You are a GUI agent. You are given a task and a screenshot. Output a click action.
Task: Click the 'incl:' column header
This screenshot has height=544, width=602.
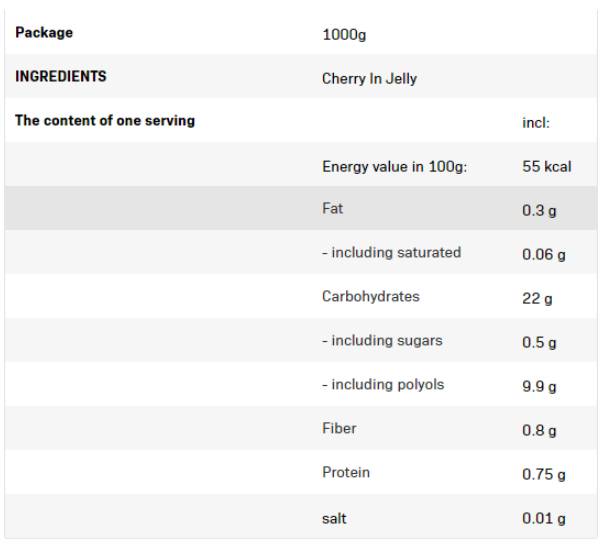[536, 123]
